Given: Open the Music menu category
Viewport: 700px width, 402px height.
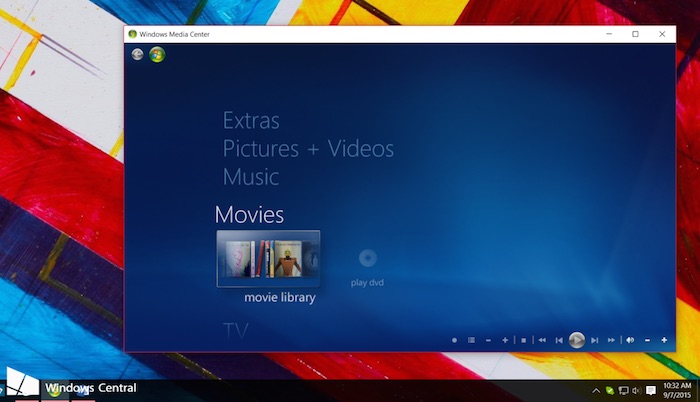Looking at the screenshot, I should (250, 177).
